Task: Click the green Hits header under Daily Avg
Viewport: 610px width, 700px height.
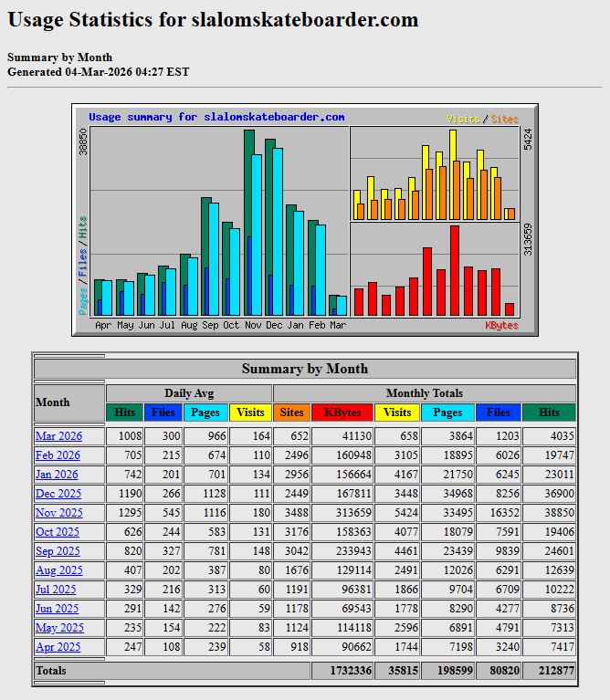Action: [125, 413]
